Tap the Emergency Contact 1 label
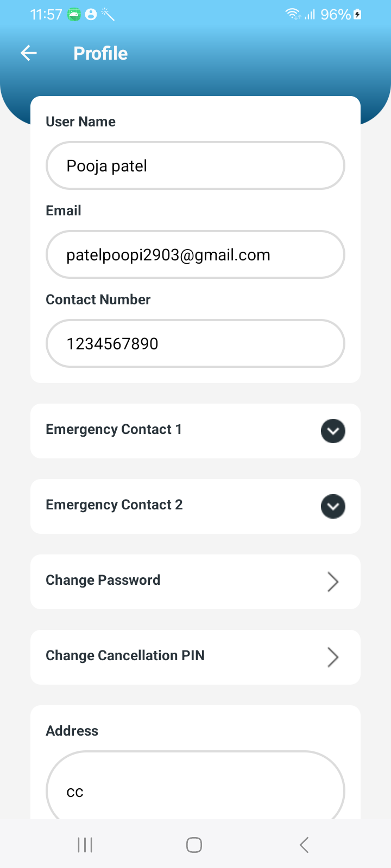Viewport: 391px width, 868px height. click(x=114, y=430)
